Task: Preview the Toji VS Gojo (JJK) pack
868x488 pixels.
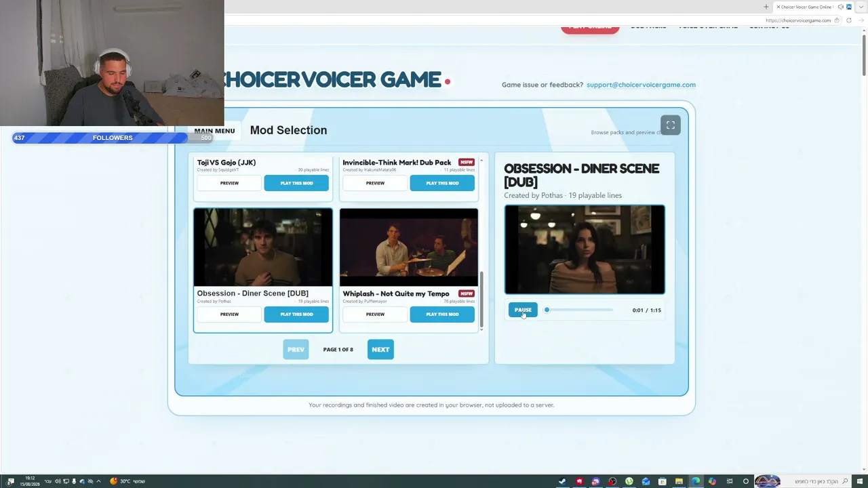Action: click(229, 183)
